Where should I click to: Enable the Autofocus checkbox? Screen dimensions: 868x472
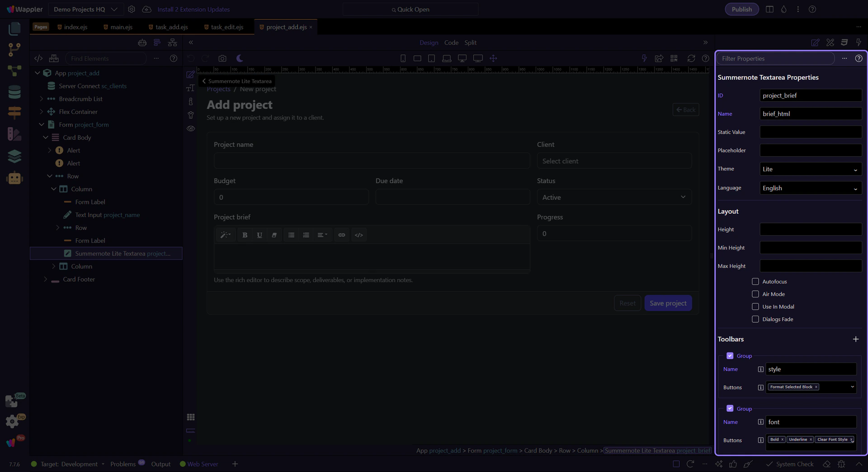point(755,282)
